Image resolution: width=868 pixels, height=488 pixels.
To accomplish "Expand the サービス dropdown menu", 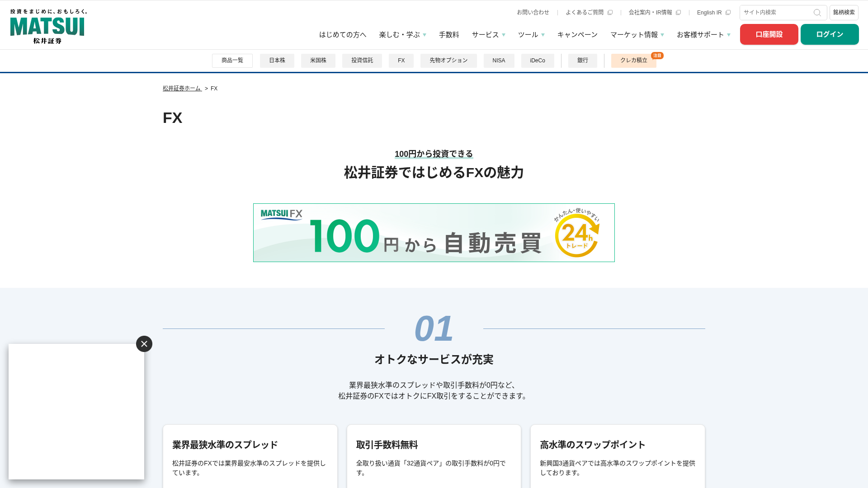I will pos(489,35).
